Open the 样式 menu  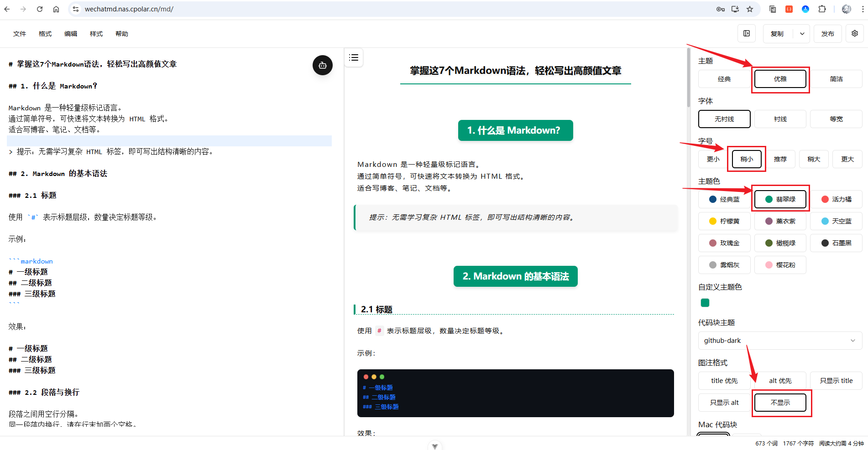pyautogui.click(x=96, y=34)
